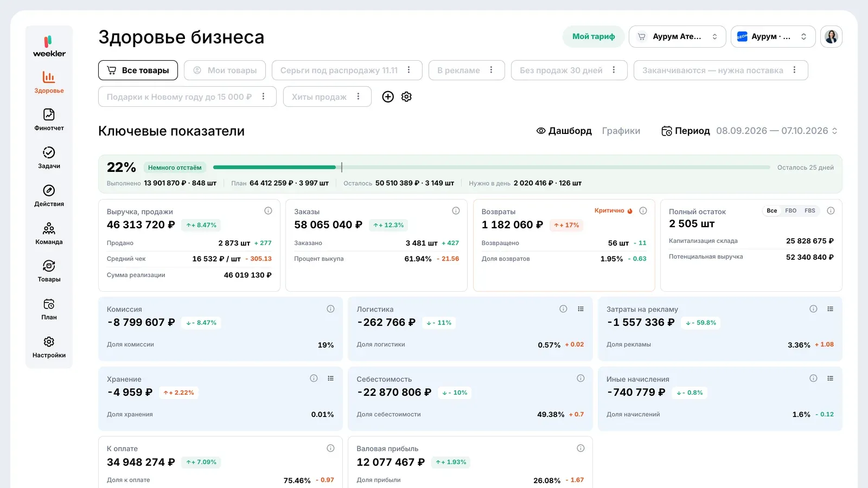
Task: Show info for Выручка, продажи card
Action: click(x=268, y=211)
